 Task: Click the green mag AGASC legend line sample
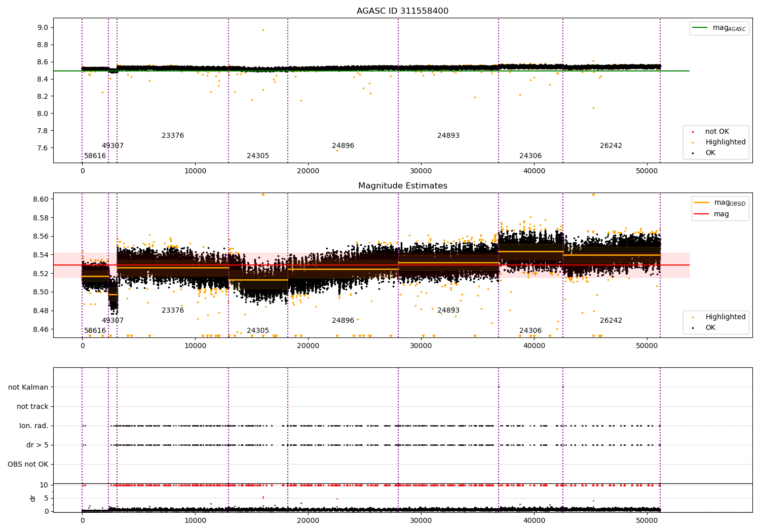pos(699,28)
